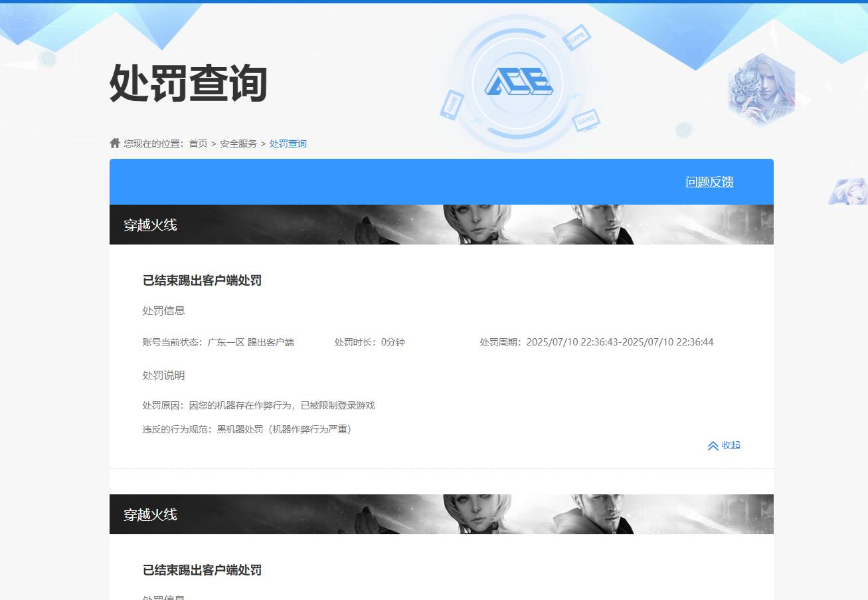Click the chevron-up icon beside 收起
The height and width of the screenshot is (600, 868).
click(x=713, y=445)
